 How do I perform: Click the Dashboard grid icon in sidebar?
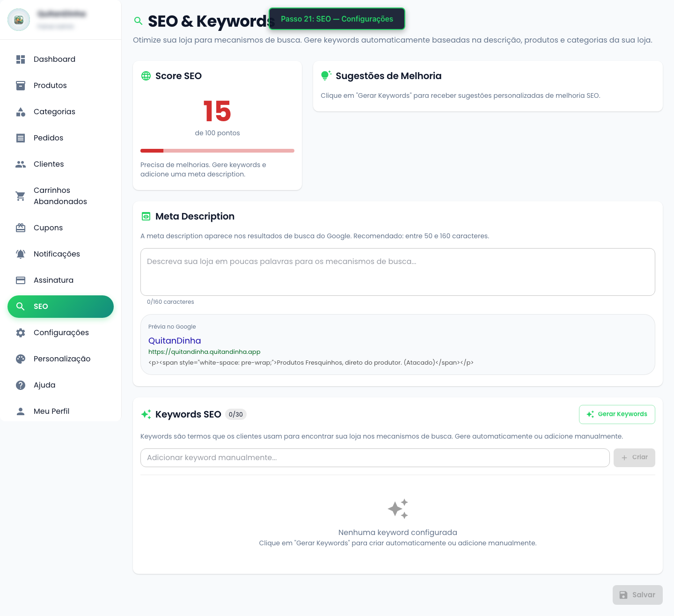[21, 59]
